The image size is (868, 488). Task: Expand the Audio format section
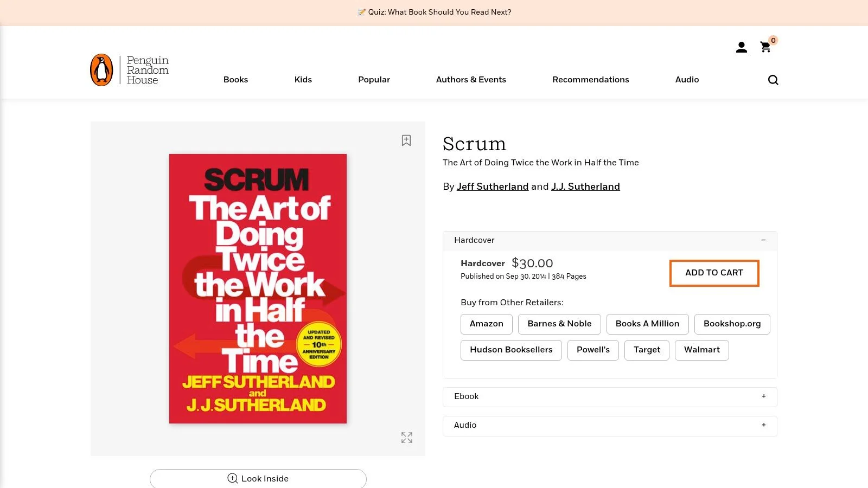(x=610, y=425)
